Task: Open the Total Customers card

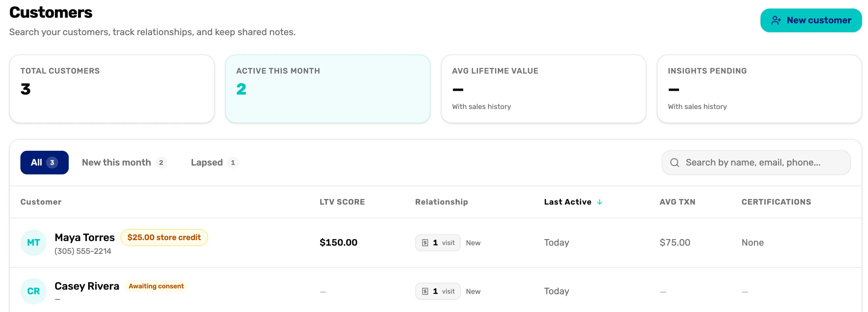Action: [x=112, y=89]
